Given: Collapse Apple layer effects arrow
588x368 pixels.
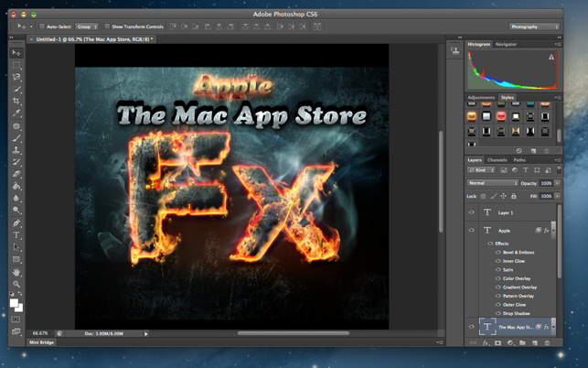Looking at the screenshot, I should click(553, 229).
